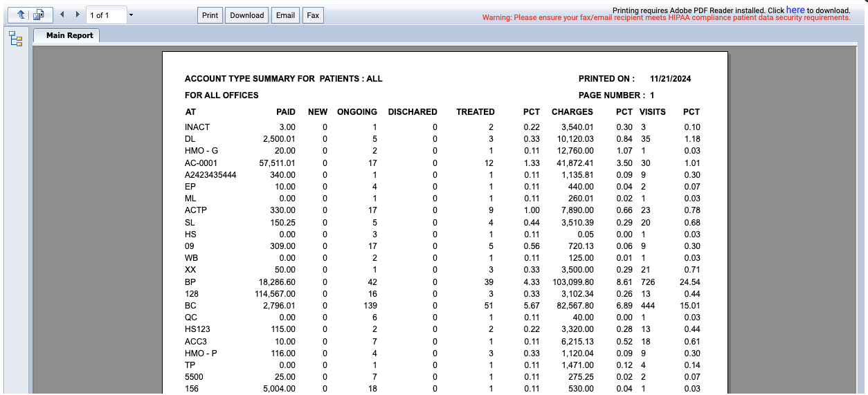The width and height of the screenshot is (868, 395).
Task: Click the WB row label
Action: pyautogui.click(x=191, y=258)
